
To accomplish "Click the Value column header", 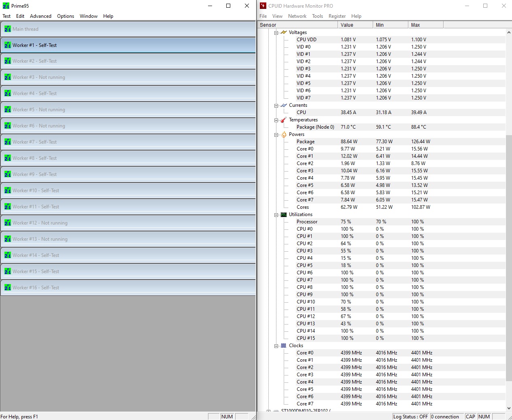I will tap(355, 25).
